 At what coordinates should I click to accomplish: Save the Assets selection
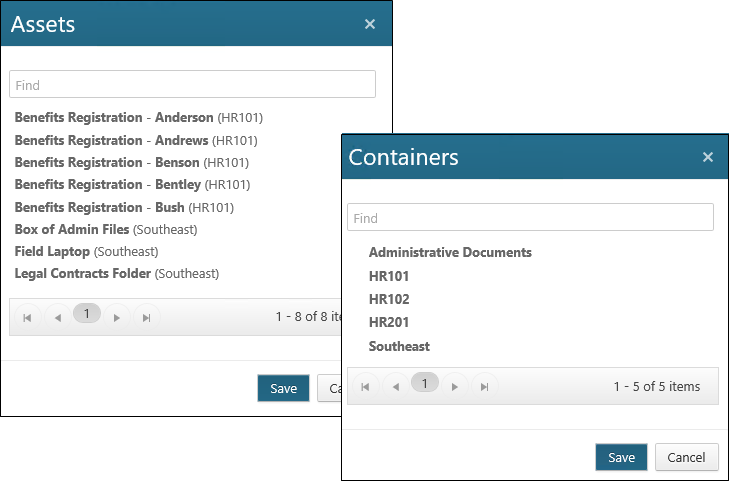coord(283,388)
